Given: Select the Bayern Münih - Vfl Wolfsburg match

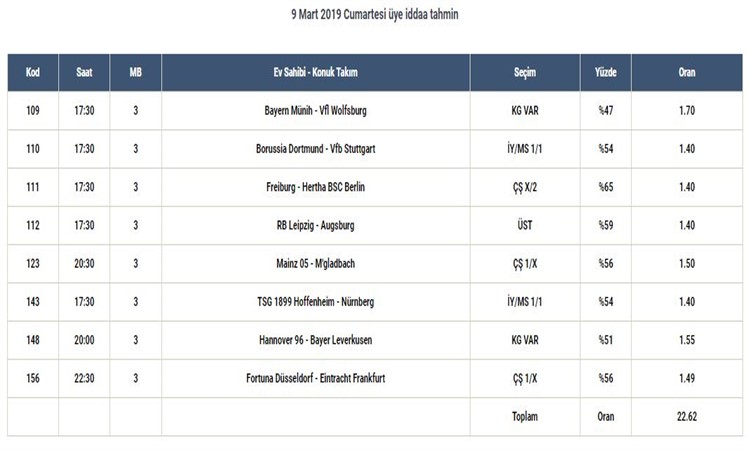Looking at the screenshot, I should (x=316, y=110).
